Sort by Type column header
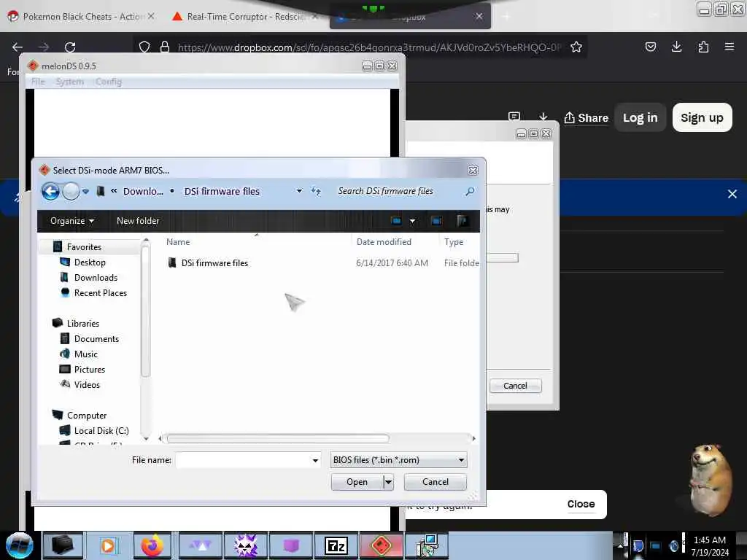Screen dimensions: 747x560 (x=454, y=242)
